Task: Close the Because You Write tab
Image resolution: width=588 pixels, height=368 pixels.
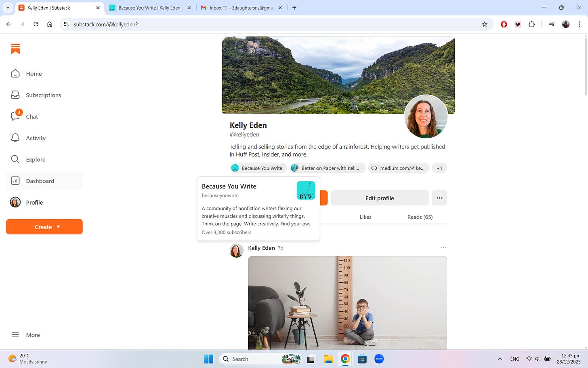Action: (x=189, y=8)
